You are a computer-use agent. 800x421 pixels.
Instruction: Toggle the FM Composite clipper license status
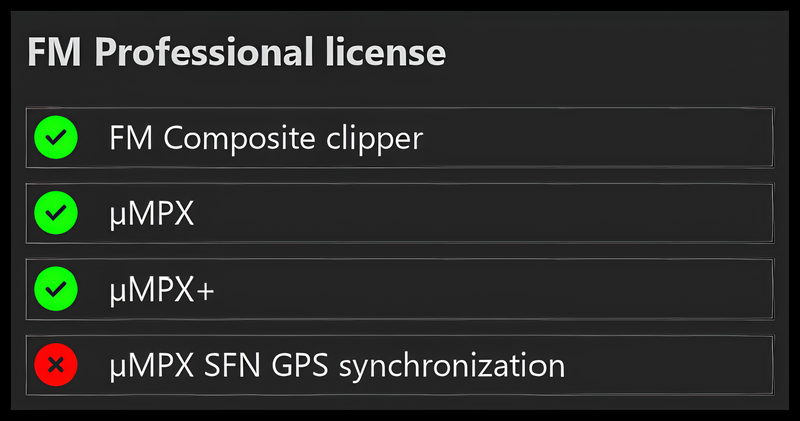tap(56, 137)
